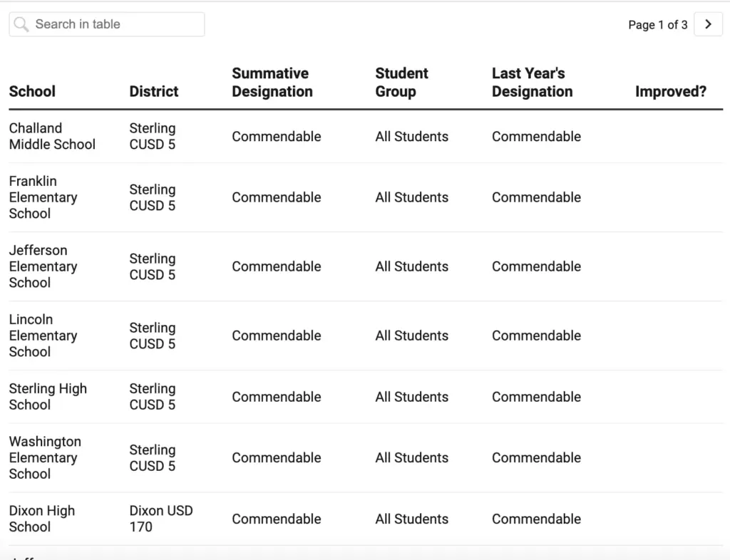Sort by the School column header
The width and height of the screenshot is (730, 560).
click(32, 91)
